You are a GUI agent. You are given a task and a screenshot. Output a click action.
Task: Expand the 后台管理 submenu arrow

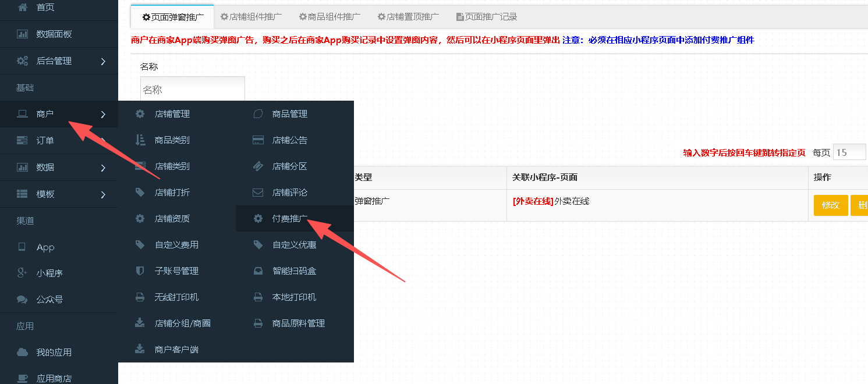click(x=103, y=61)
